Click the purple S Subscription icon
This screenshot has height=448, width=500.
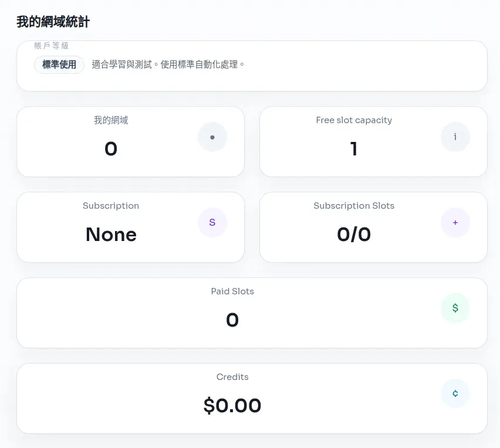click(x=212, y=222)
